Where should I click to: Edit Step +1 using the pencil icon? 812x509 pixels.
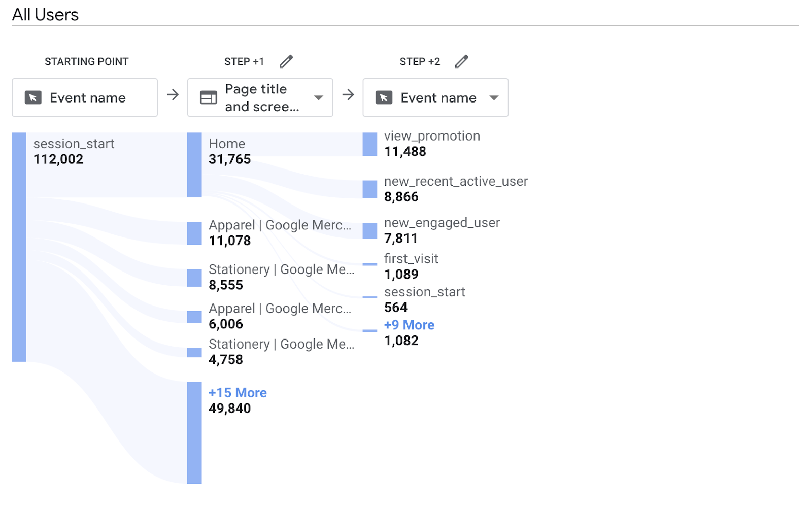tap(286, 61)
